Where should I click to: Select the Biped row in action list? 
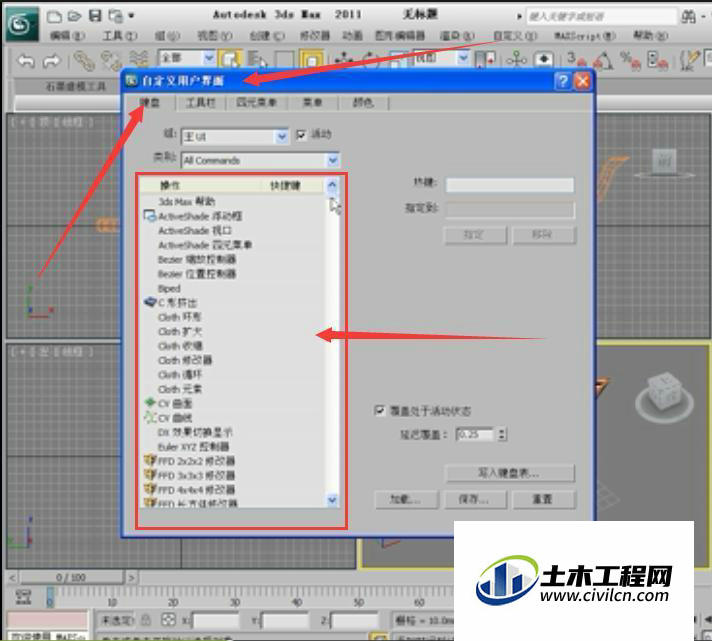(x=233, y=288)
